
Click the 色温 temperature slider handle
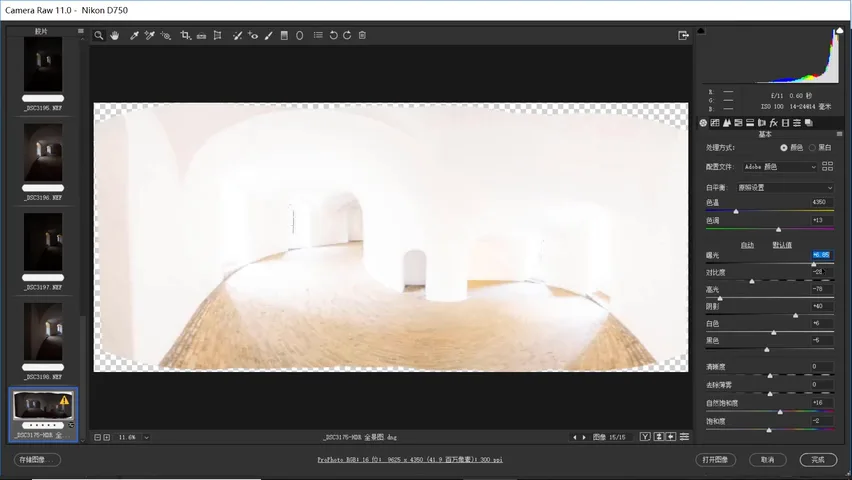[x=736, y=211]
